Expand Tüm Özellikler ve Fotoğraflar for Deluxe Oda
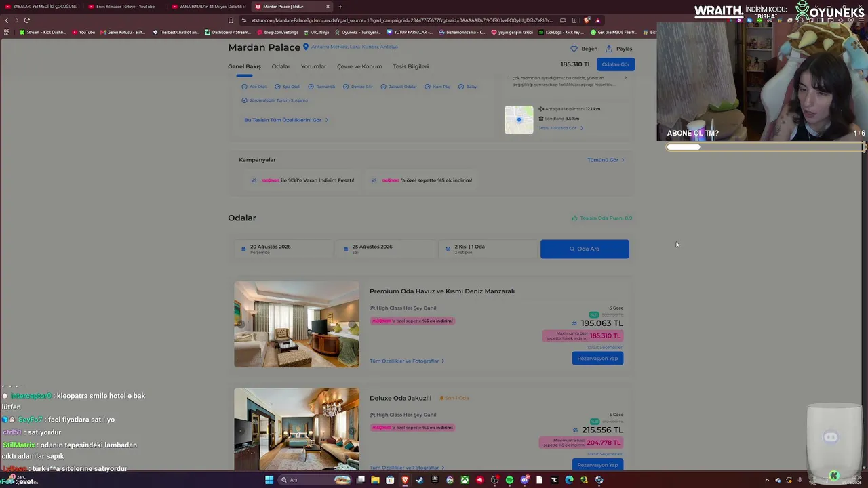Screen dimensions: 868x488 point(407,468)
